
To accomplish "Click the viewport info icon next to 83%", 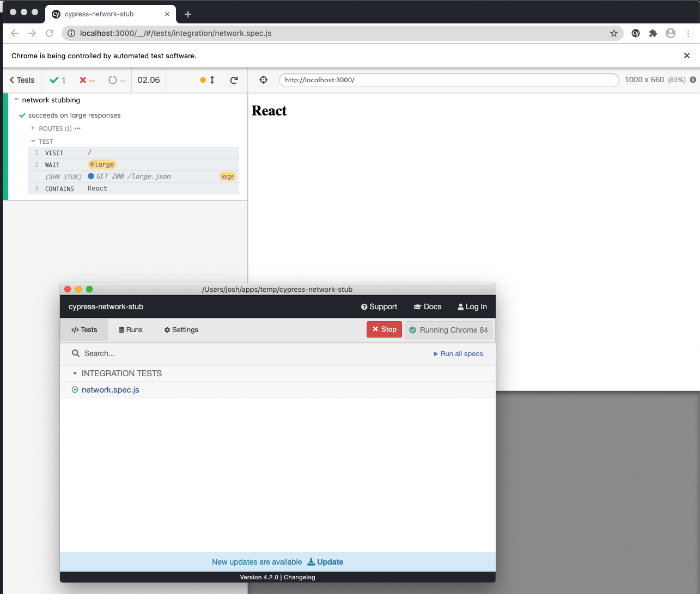I will click(x=693, y=79).
